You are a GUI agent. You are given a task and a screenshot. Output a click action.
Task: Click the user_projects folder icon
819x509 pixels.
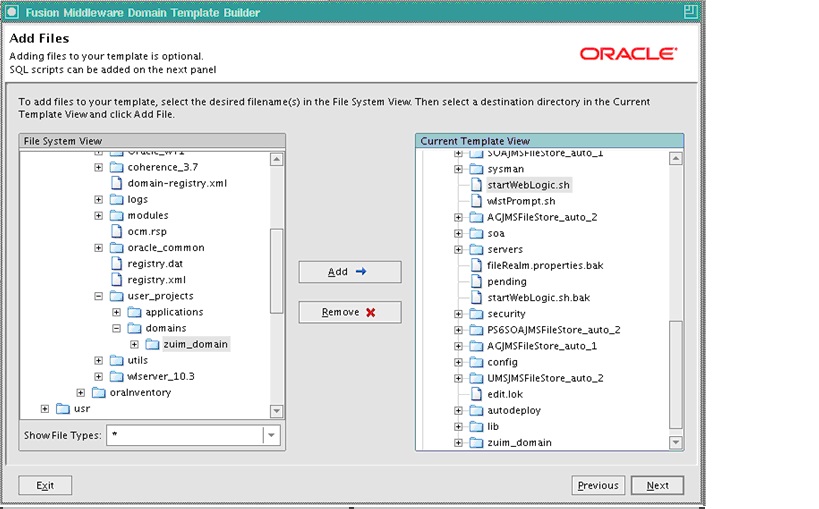pos(116,296)
